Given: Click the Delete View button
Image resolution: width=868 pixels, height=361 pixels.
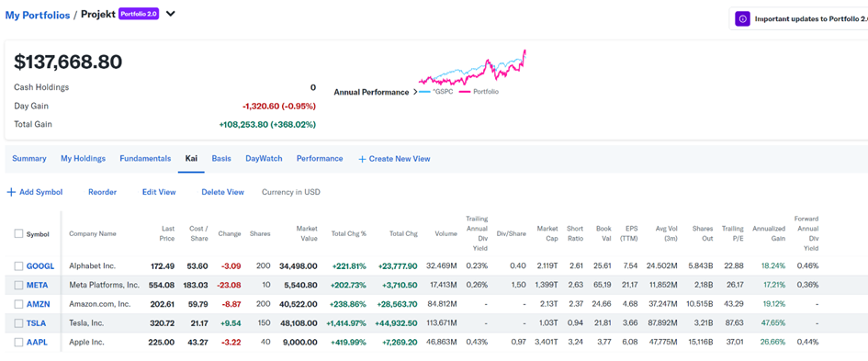Looking at the screenshot, I should tap(222, 192).
